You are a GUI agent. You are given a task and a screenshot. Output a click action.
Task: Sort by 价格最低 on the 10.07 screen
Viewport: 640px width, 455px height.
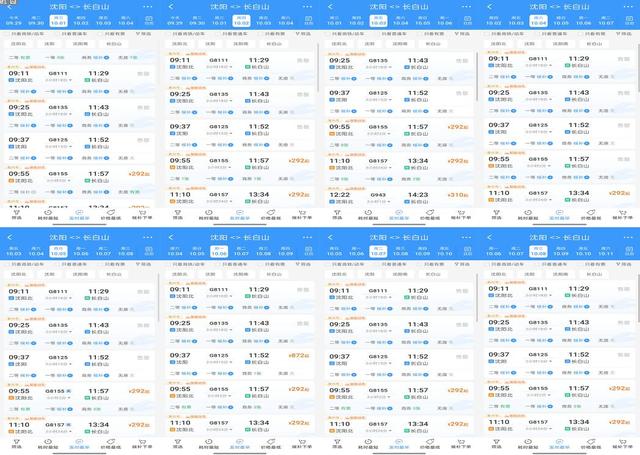coord(430,444)
